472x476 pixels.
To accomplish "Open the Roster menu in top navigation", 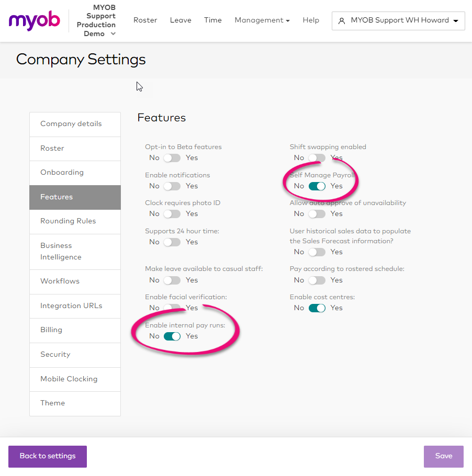I will coord(145,20).
